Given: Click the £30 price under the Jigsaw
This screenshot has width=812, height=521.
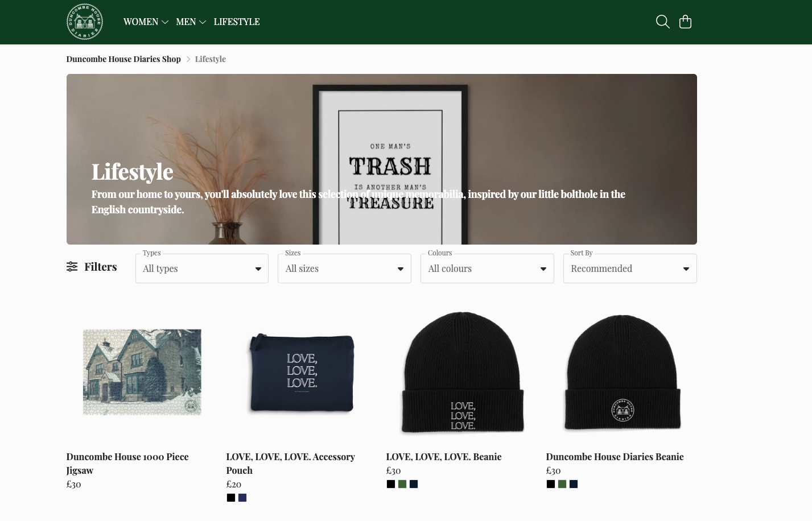Looking at the screenshot, I should click(74, 484).
